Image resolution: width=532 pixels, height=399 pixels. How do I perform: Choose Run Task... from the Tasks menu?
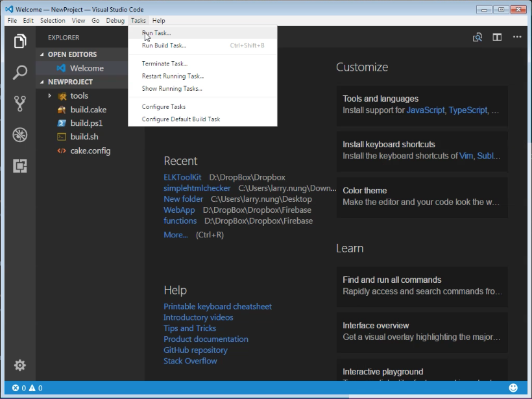click(202, 33)
